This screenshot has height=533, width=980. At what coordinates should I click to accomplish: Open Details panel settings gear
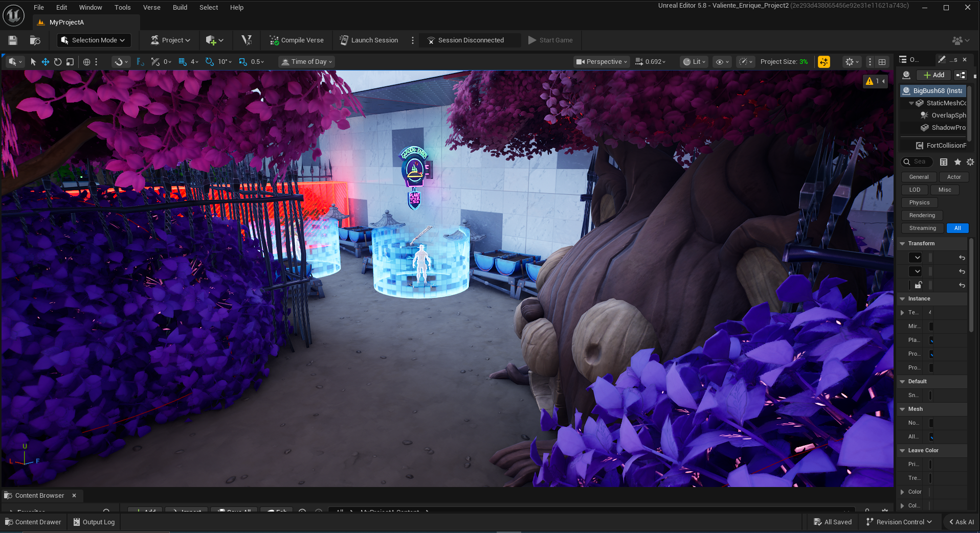[970, 162]
